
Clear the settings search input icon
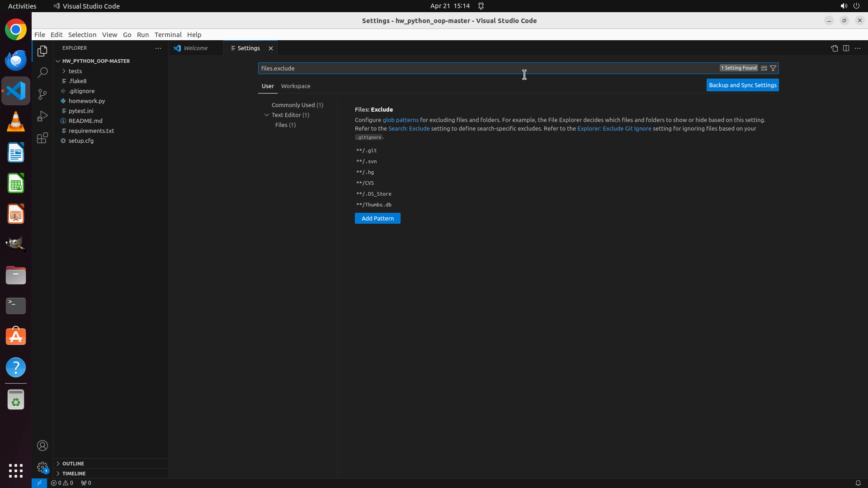click(764, 68)
